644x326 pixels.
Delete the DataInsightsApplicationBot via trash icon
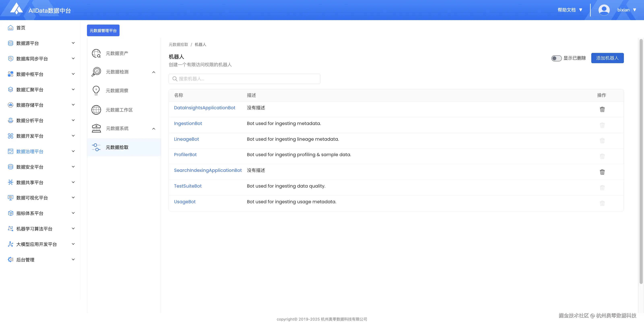(x=602, y=109)
